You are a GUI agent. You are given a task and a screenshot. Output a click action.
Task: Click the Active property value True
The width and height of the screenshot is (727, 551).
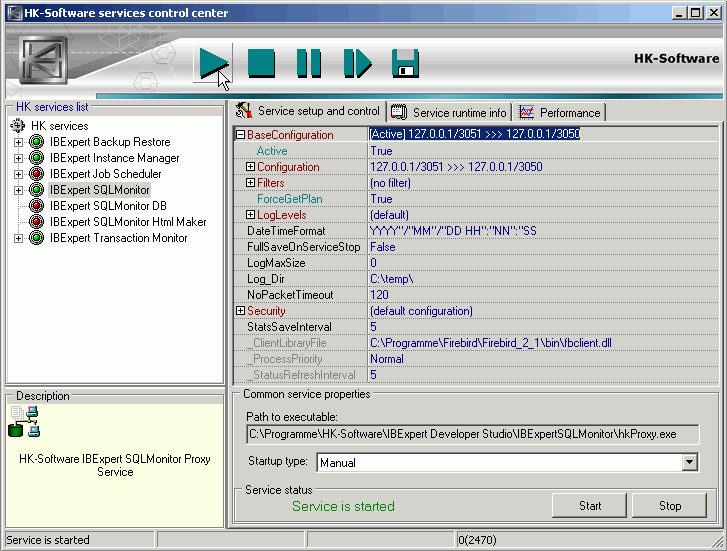coord(543,151)
